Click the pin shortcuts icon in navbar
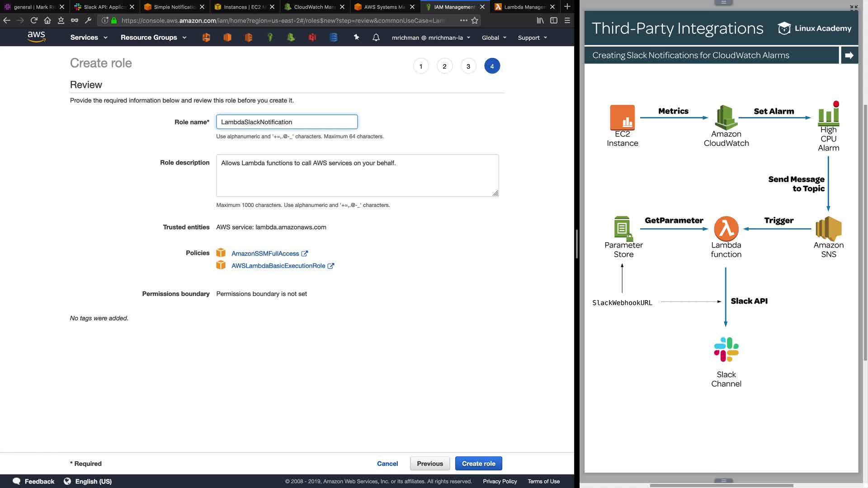 pos(356,38)
